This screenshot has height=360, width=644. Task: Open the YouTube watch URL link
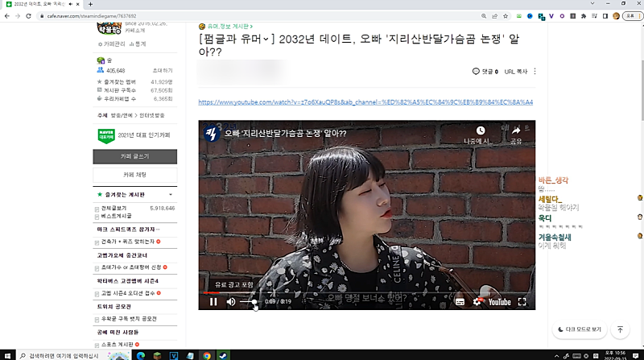[365, 102]
